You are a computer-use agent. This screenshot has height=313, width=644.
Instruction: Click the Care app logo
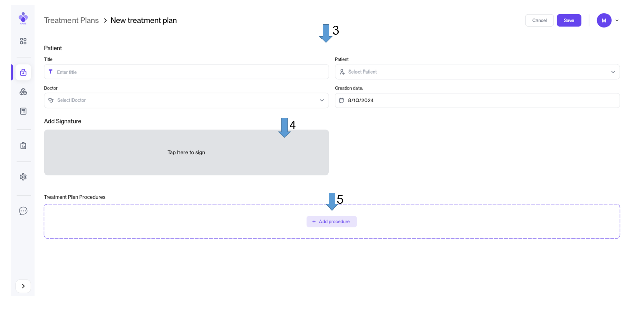[23, 18]
